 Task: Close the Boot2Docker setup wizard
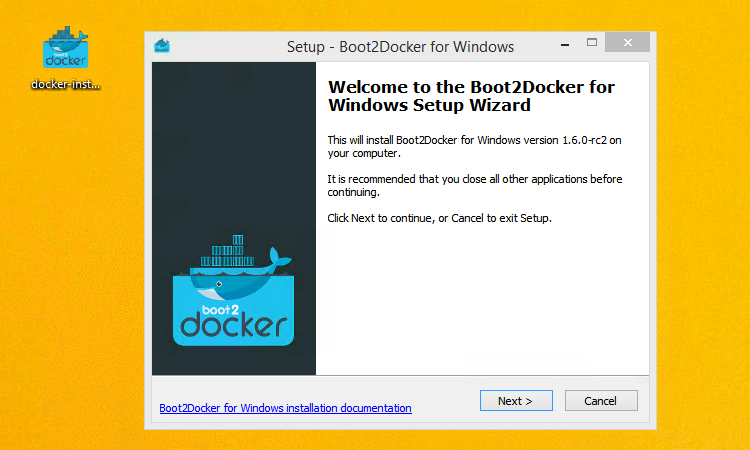(628, 43)
